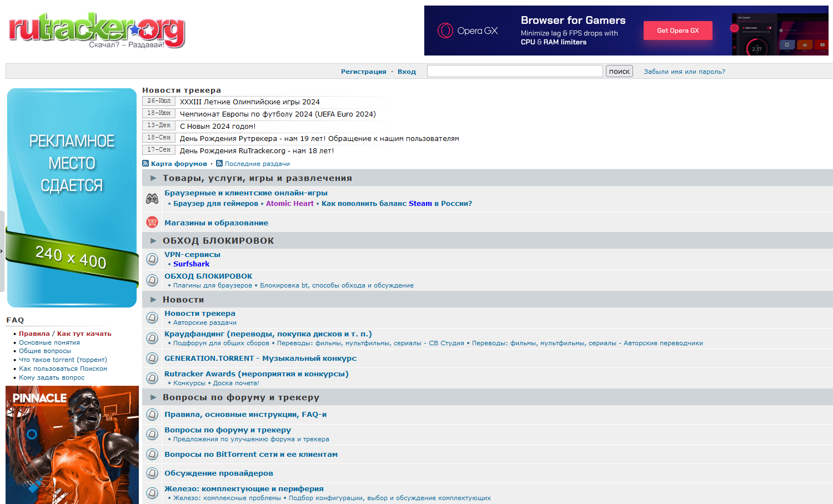Screen dimensions: 833x504
Task: Open the Регистрация link
Action: [363, 72]
